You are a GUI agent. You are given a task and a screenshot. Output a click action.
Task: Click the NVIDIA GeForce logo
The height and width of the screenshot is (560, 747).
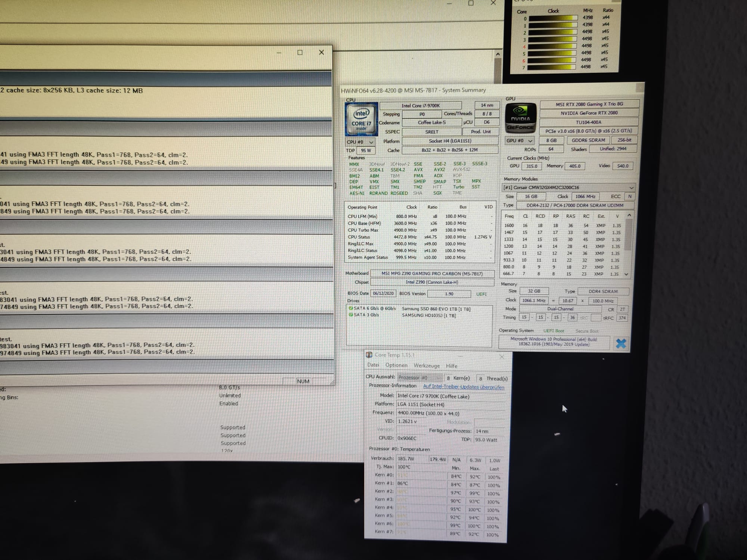(x=520, y=118)
